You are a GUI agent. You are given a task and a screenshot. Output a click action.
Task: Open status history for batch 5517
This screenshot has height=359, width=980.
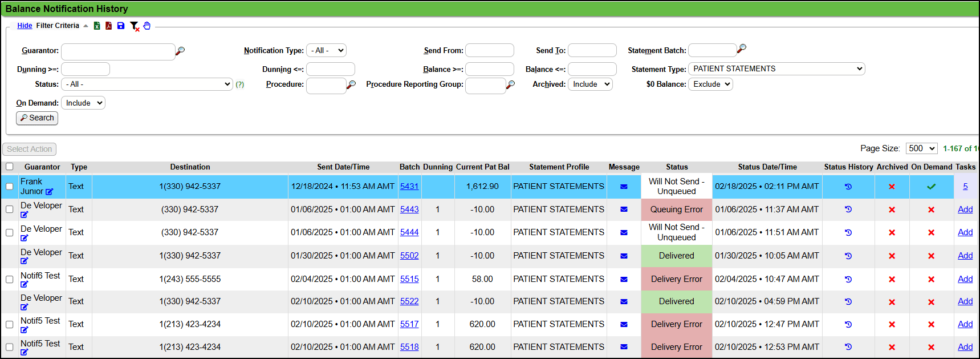click(x=848, y=324)
